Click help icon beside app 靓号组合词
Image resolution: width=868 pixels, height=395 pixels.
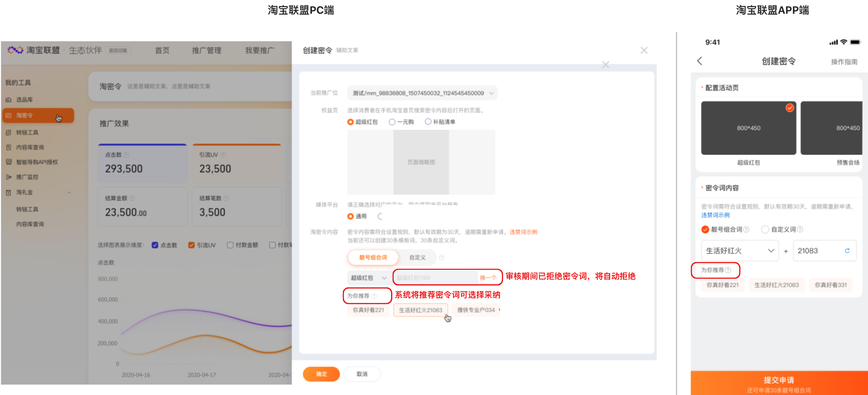(x=746, y=229)
